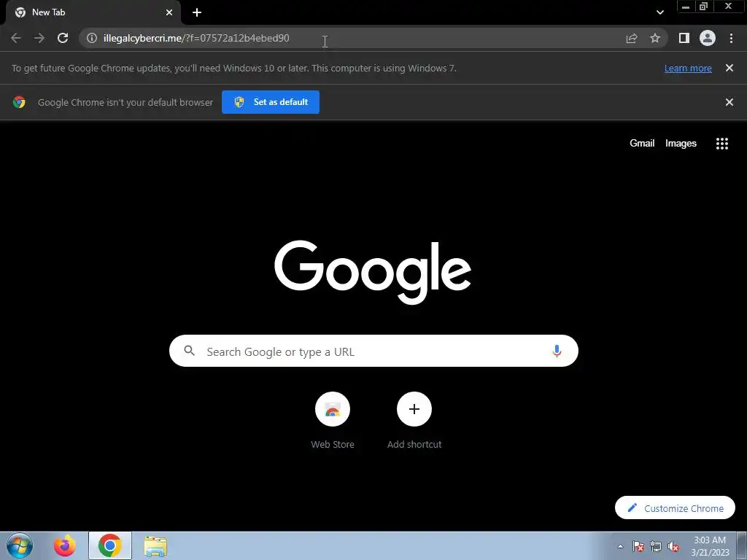This screenshot has height=560, width=747.
Task: Start voice search with microphone icon
Action: tap(557, 351)
